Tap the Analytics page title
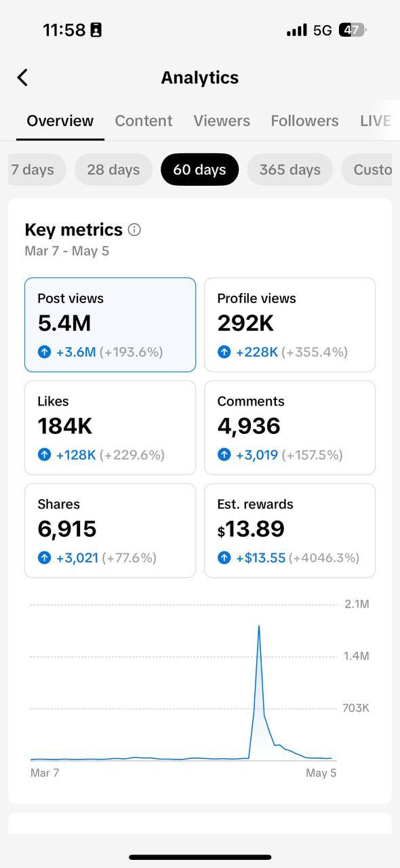Image resolution: width=400 pixels, height=868 pixels. [x=200, y=77]
